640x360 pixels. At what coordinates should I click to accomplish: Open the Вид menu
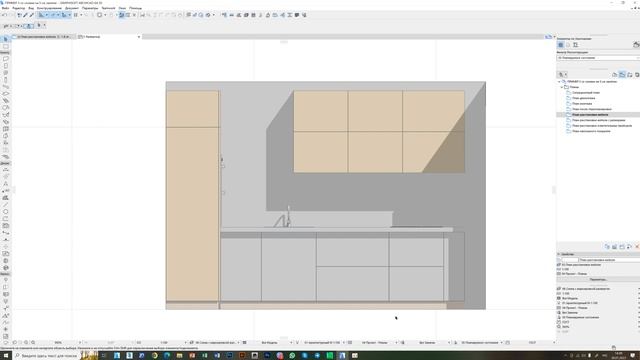click(31, 8)
